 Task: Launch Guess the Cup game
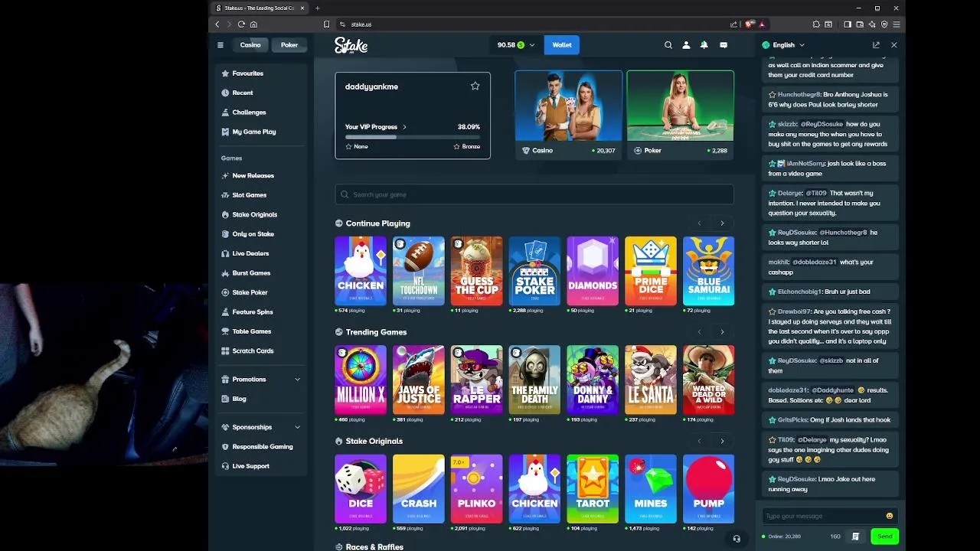click(477, 271)
